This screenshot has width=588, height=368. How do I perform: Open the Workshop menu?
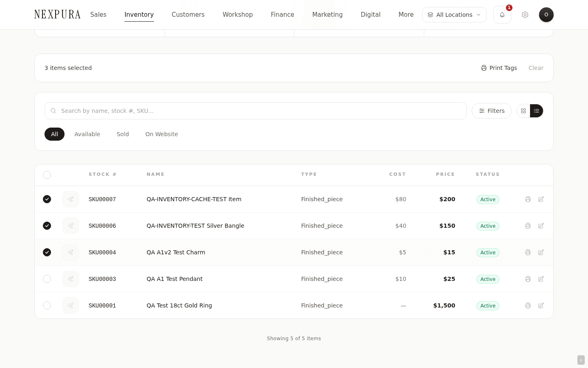[238, 15]
